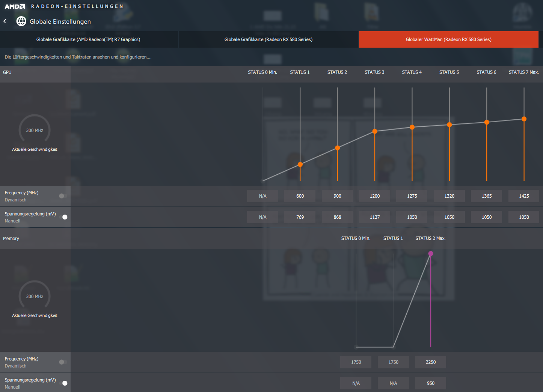Click Memory 300 MHz speed gauge

click(35, 296)
